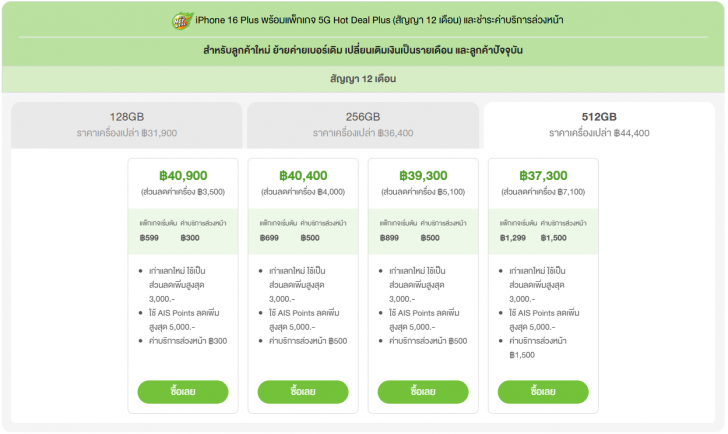Click the ฿1,299 starting package info
This screenshot has width=728, height=434.
click(x=513, y=238)
